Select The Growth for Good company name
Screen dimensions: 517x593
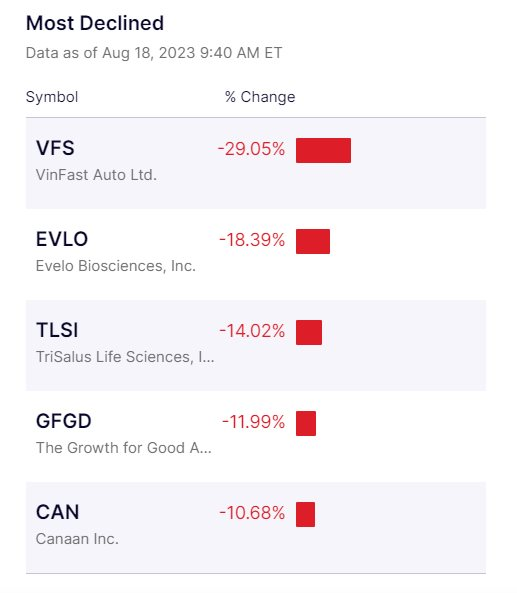(x=124, y=448)
